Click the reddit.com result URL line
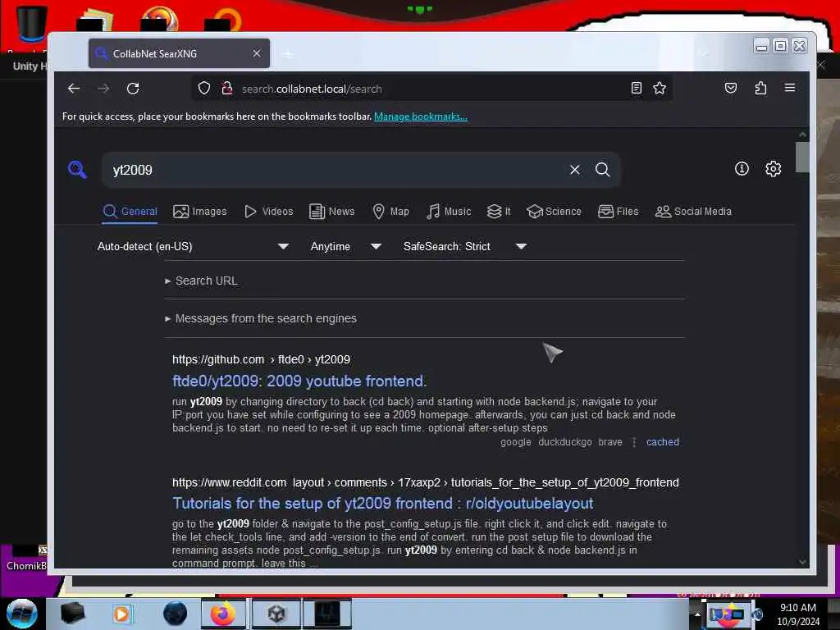The image size is (840, 630). (426, 482)
